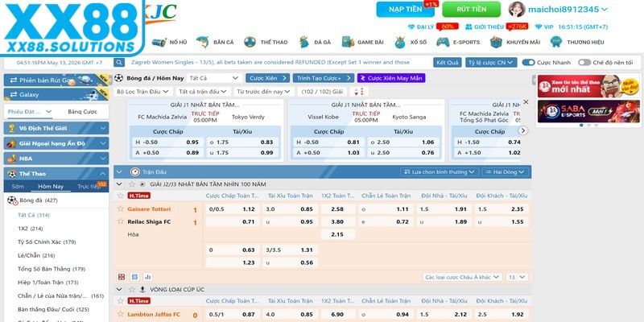Advance the featured matches carousel right arrow
This screenshot has width=644, height=322.
tap(522, 130)
